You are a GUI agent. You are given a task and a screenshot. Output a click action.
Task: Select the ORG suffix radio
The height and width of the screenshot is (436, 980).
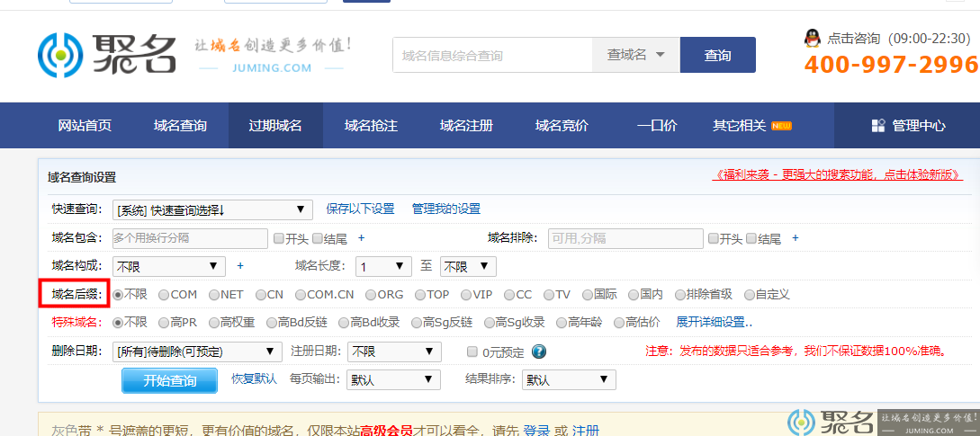[372, 294]
